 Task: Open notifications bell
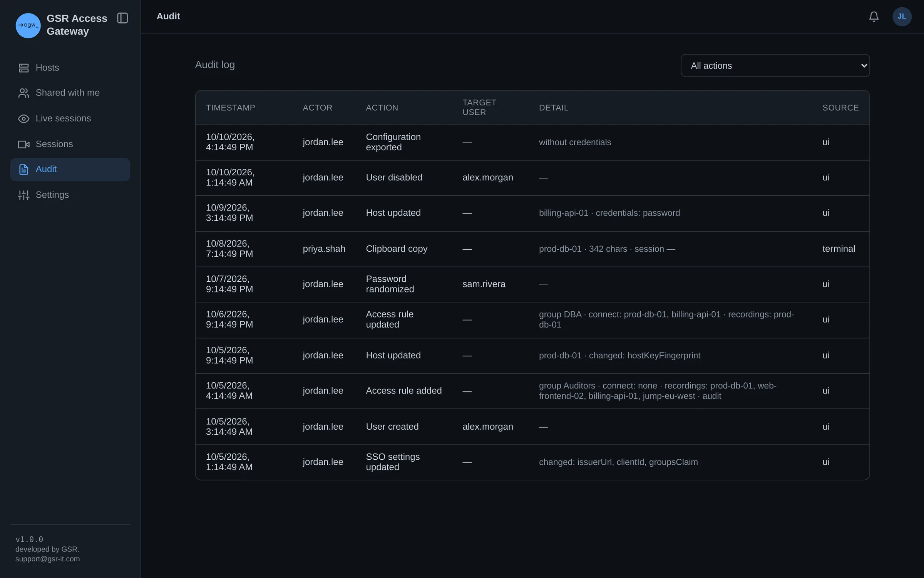click(x=874, y=17)
